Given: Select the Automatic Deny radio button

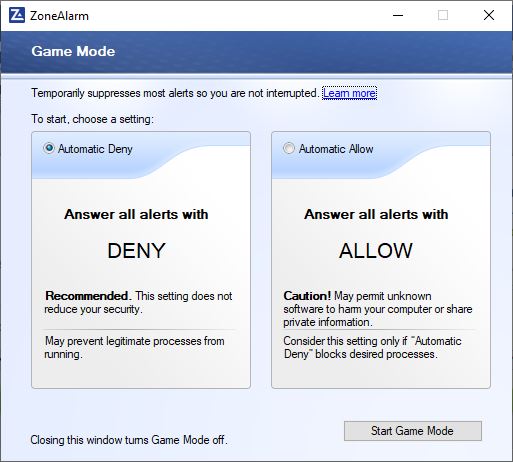Looking at the screenshot, I should tap(49, 148).
